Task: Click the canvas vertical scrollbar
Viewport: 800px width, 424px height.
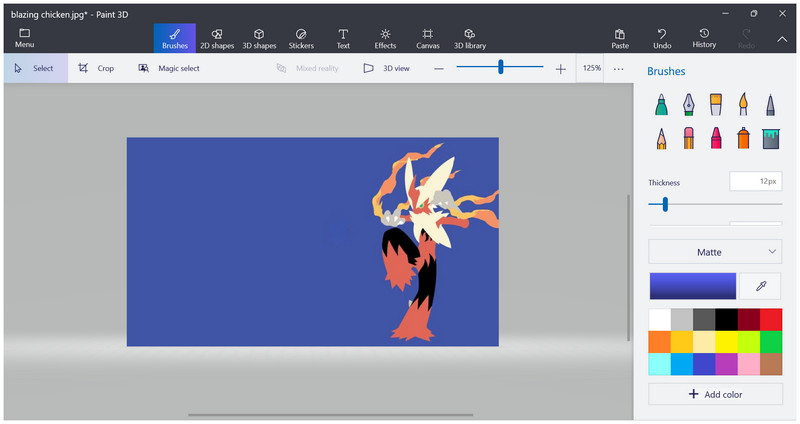Action: tap(628, 267)
